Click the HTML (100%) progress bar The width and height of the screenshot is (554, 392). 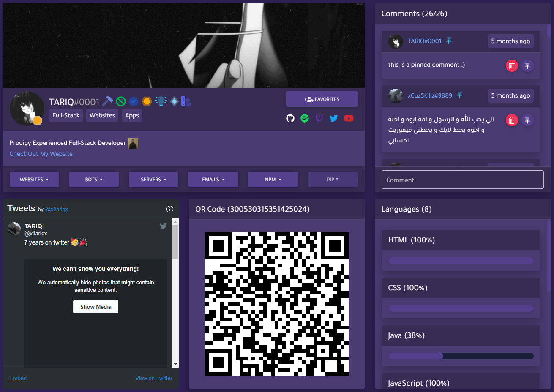click(x=461, y=261)
